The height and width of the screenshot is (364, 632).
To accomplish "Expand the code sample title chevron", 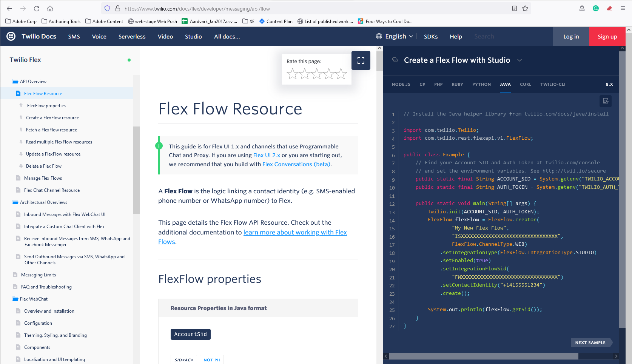I will pos(519,60).
